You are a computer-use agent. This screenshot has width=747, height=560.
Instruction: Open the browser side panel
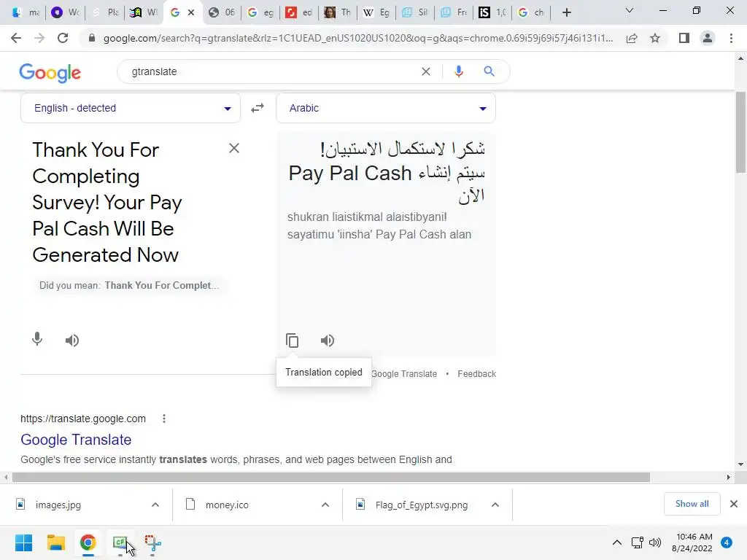tap(684, 38)
